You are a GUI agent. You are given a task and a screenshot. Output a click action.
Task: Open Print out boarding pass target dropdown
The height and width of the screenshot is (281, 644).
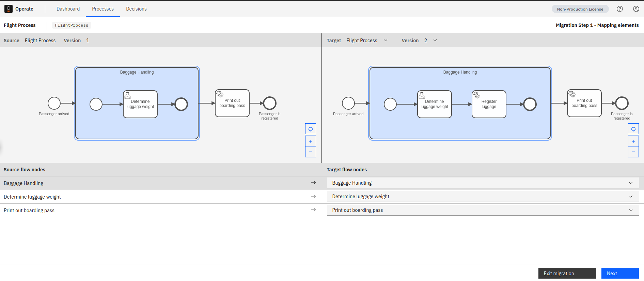(x=483, y=210)
